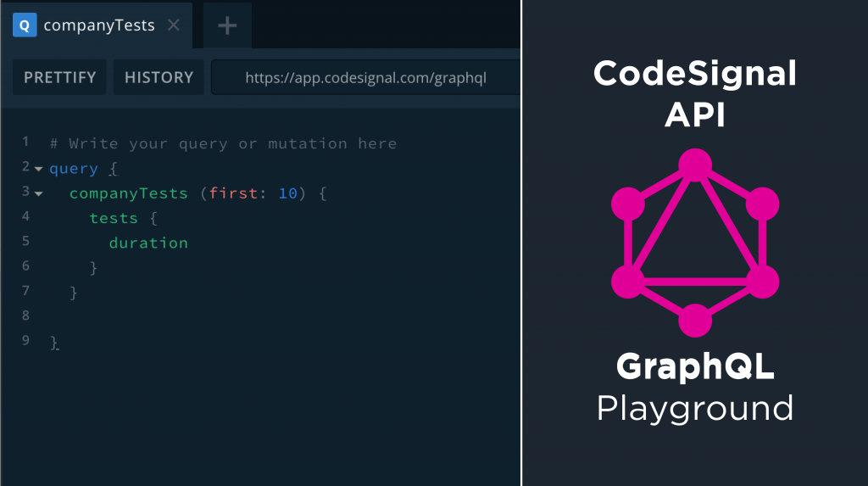Click the endpoint URL field
This screenshot has height=486, width=868.
[x=365, y=77]
